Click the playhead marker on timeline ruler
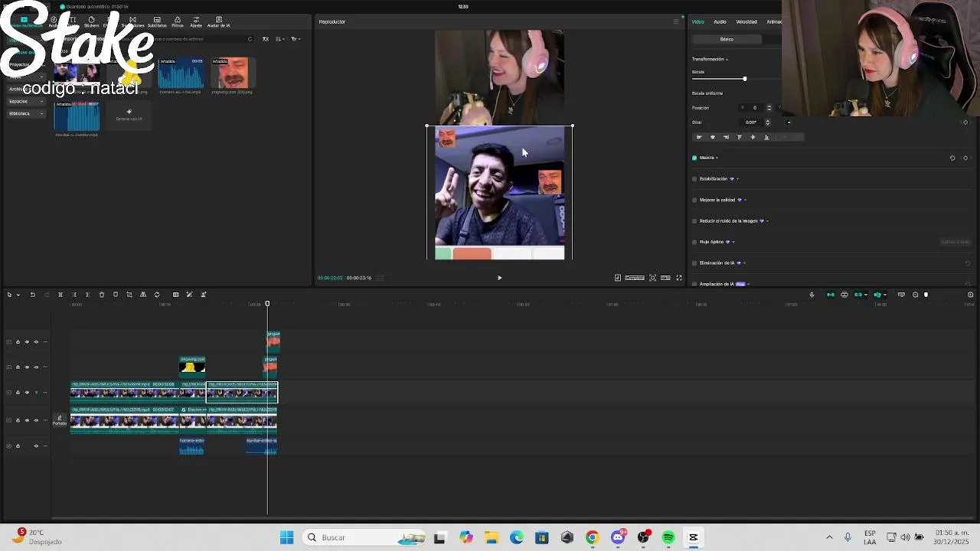980x551 pixels. click(x=267, y=304)
